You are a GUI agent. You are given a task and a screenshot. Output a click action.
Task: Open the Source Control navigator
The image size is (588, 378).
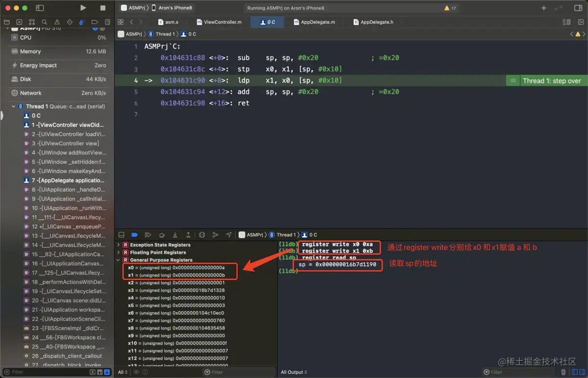[19, 22]
